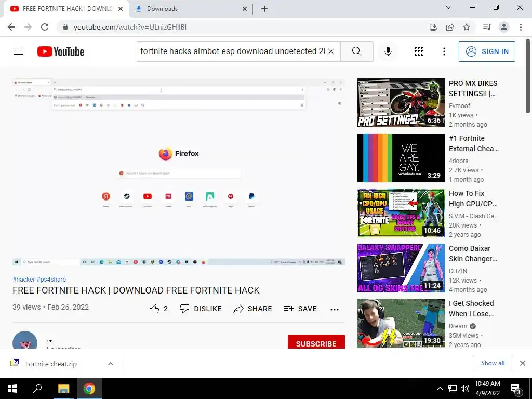Dislike the Fortnite hack video
This screenshot has height=399, width=532.
[201, 309]
